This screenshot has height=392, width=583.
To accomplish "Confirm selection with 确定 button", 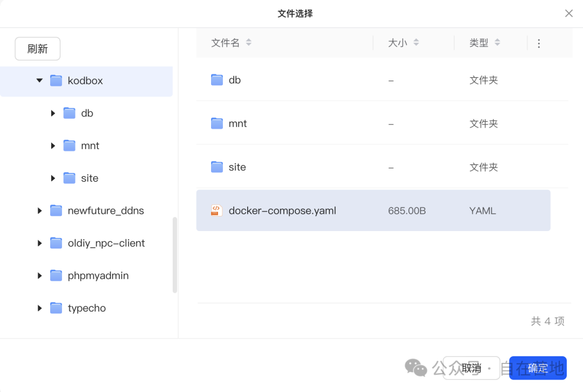I will point(538,368).
